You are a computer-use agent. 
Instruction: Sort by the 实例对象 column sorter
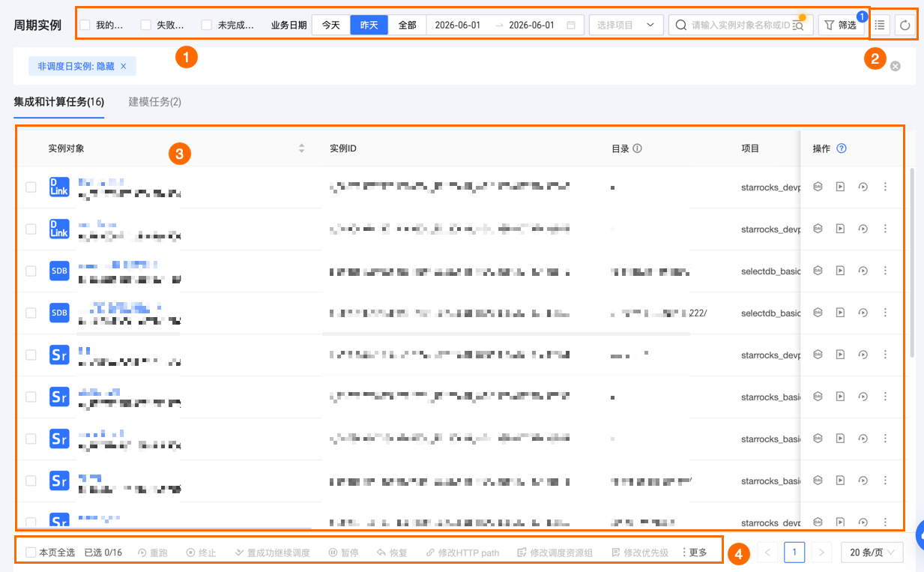click(x=302, y=148)
